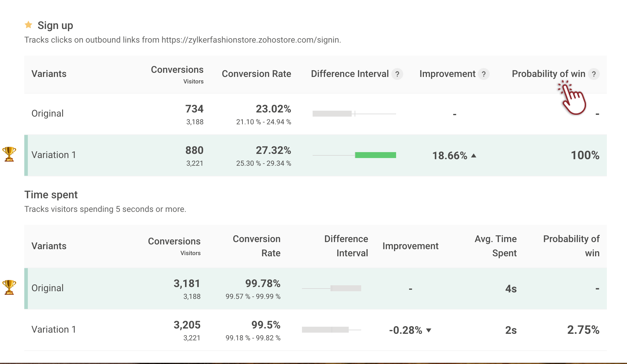Click the green difference interval bar
627x364 pixels.
point(375,155)
